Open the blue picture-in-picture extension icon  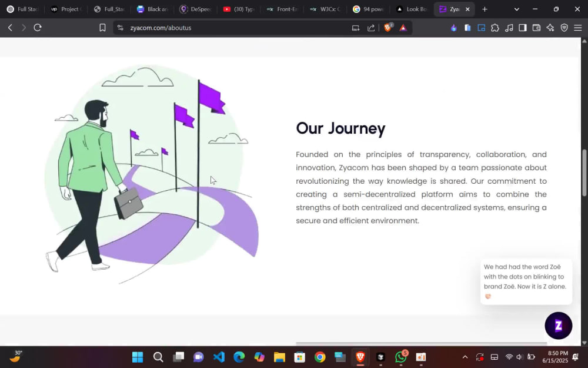point(481,28)
